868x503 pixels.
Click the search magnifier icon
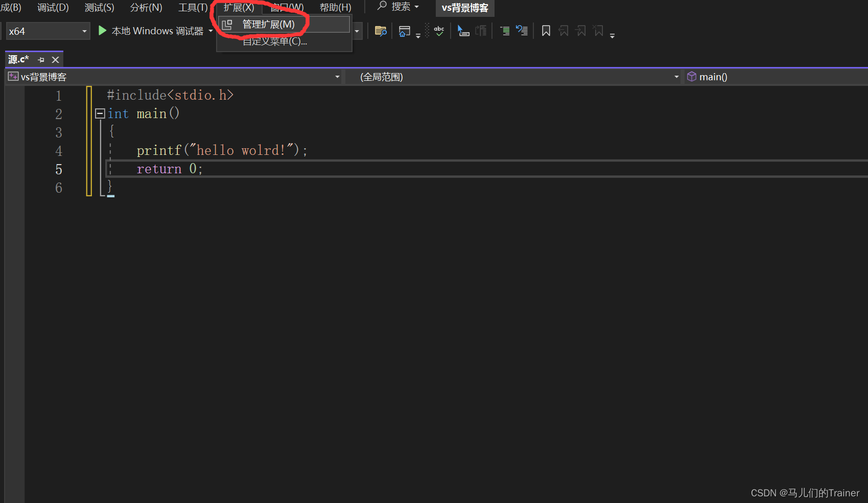coord(382,6)
